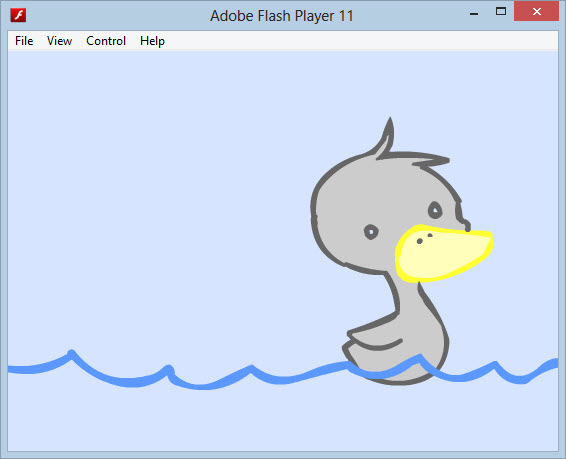Click the duck's yellow beak
Image resolution: width=566 pixels, height=459 pixels.
pyautogui.click(x=444, y=253)
